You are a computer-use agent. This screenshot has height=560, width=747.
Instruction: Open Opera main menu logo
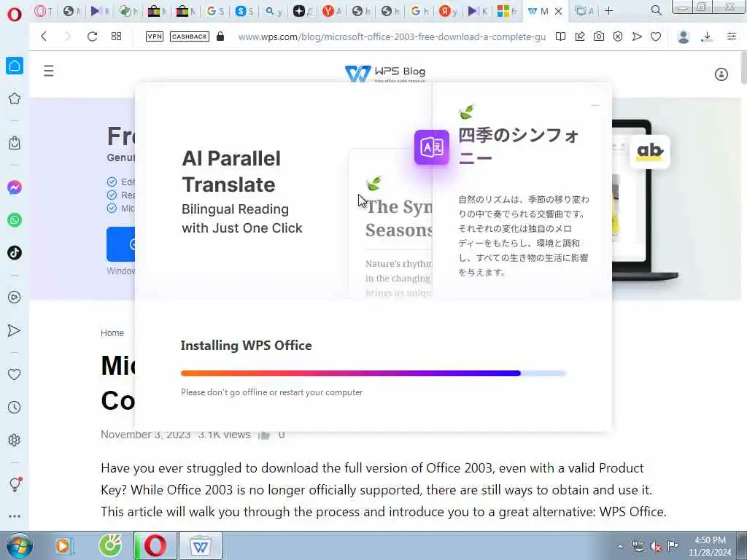pyautogui.click(x=15, y=14)
